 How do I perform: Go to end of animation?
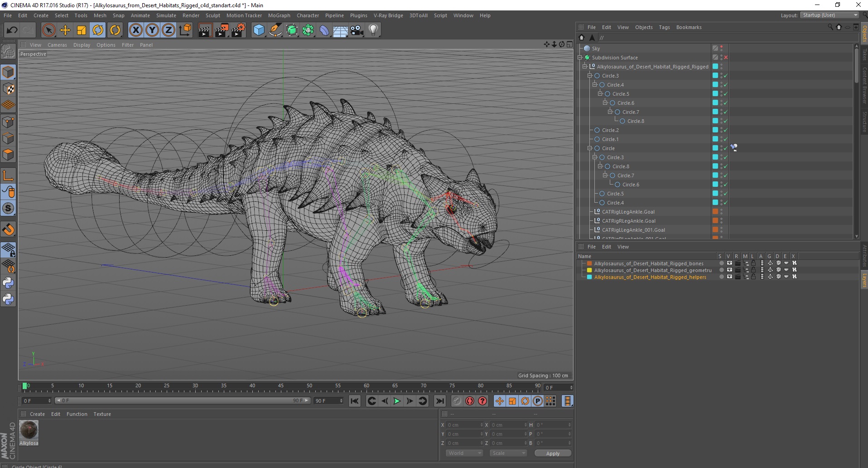coord(439,401)
